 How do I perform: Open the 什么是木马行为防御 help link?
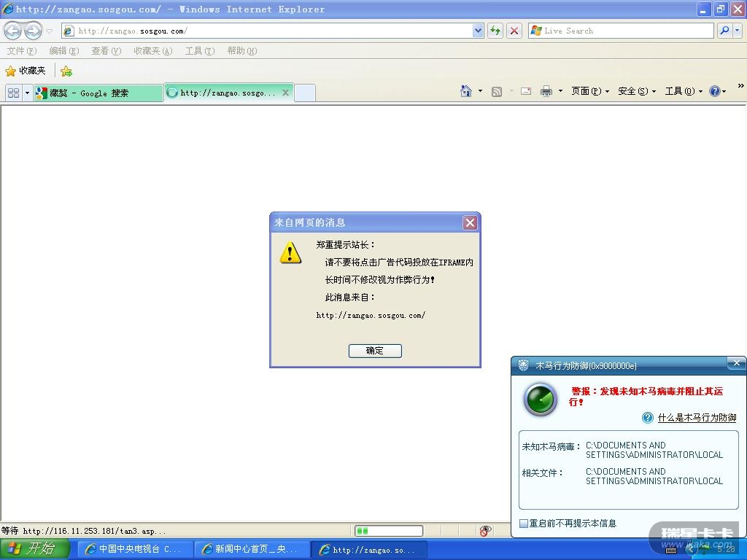click(x=697, y=418)
